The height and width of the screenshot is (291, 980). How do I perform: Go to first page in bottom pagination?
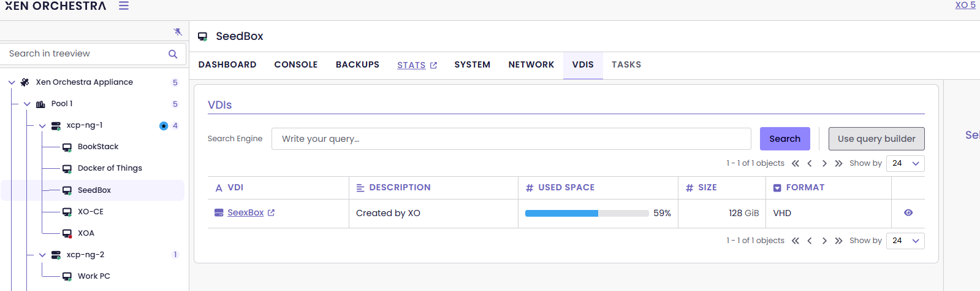tap(796, 241)
